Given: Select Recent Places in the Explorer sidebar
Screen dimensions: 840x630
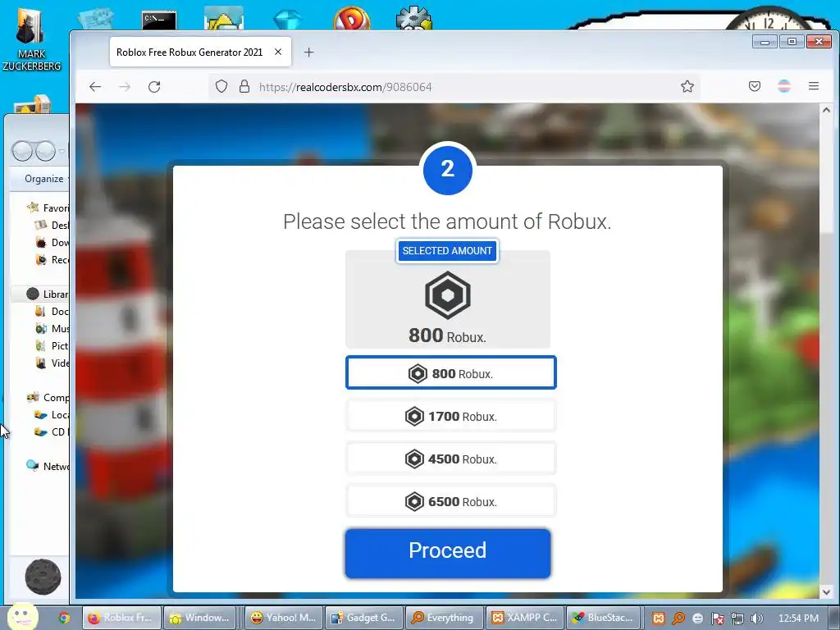Looking at the screenshot, I should [x=52, y=259].
